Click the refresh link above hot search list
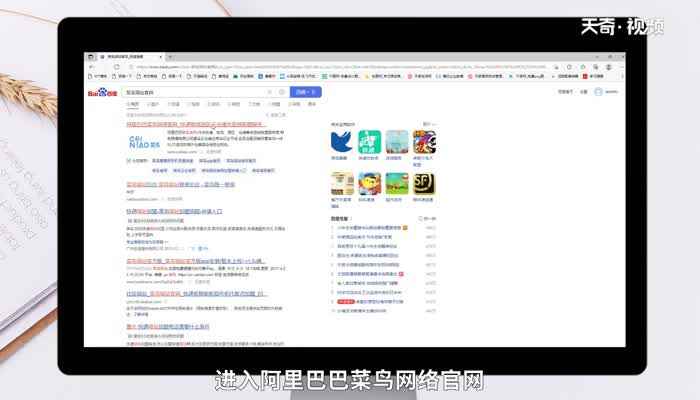Screen dimensions: 700x400 tap(428, 217)
